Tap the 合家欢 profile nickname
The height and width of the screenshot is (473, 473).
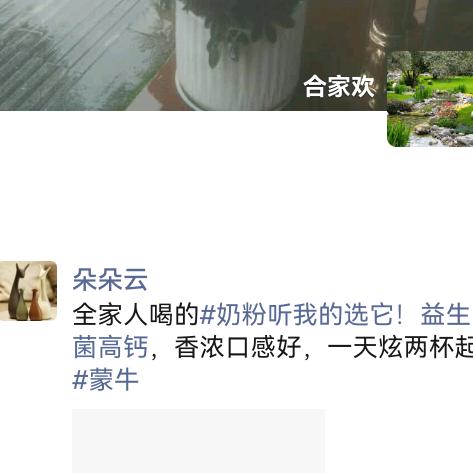click(339, 87)
